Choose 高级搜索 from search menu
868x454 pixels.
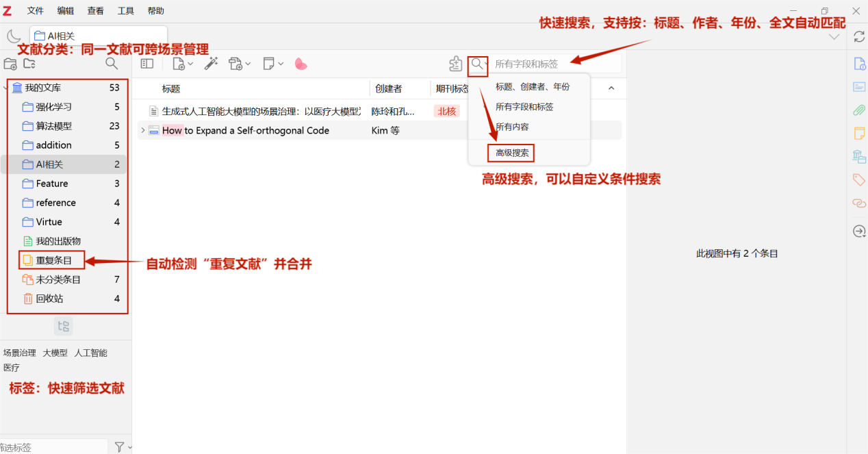(512, 153)
